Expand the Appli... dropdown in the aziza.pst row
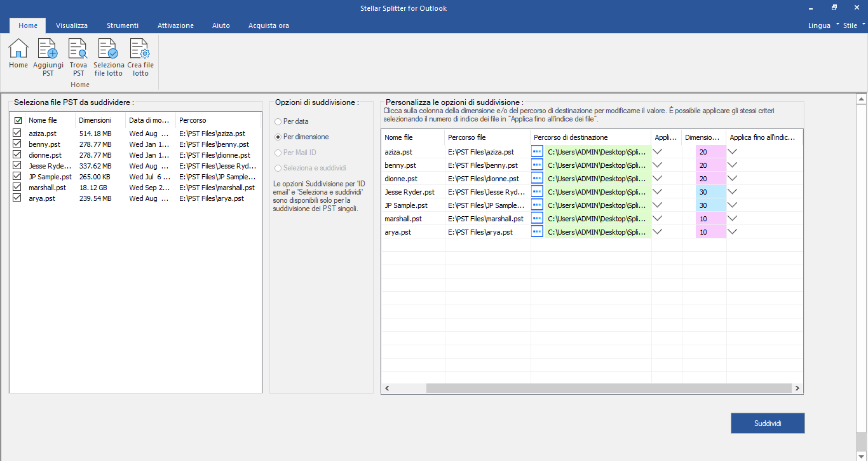This screenshot has width=868, height=461. [x=658, y=151]
